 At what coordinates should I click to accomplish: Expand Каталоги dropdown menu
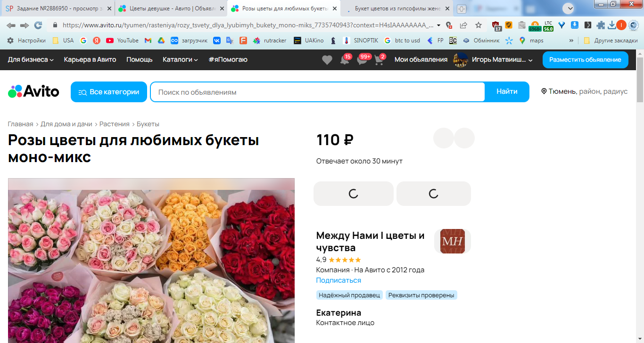(180, 59)
